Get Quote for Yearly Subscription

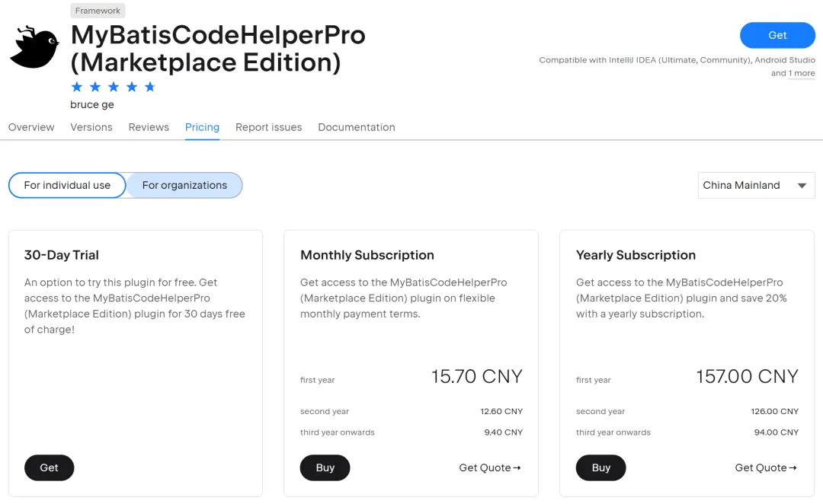point(766,467)
